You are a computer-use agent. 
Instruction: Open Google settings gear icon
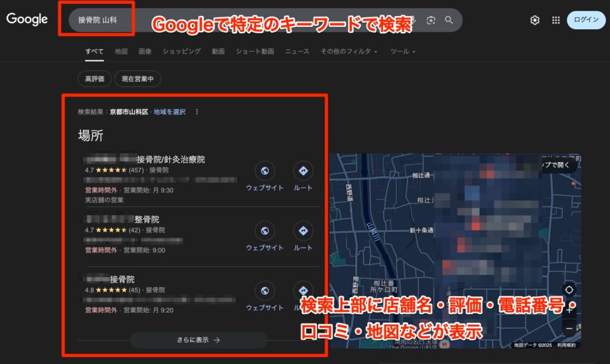point(535,20)
